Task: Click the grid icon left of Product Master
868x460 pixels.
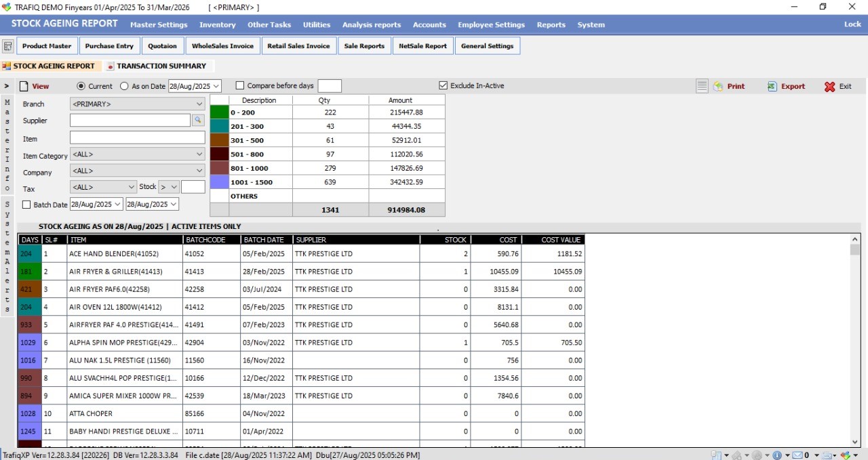Action: click(x=8, y=46)
